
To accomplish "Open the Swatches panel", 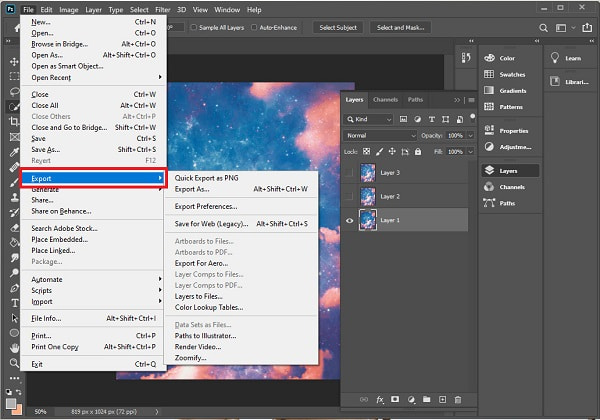I will 510,74.
